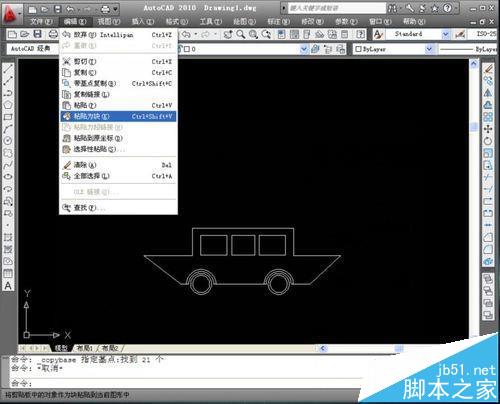Screen dimensions: 500x404
Task: Click the New icon in the quick access toolbar
Action: (x=32, y=9)
